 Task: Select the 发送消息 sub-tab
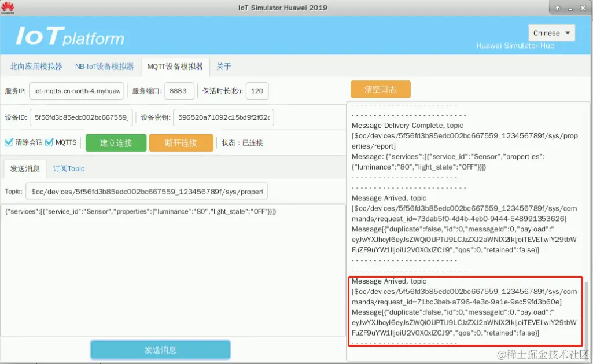25,169
